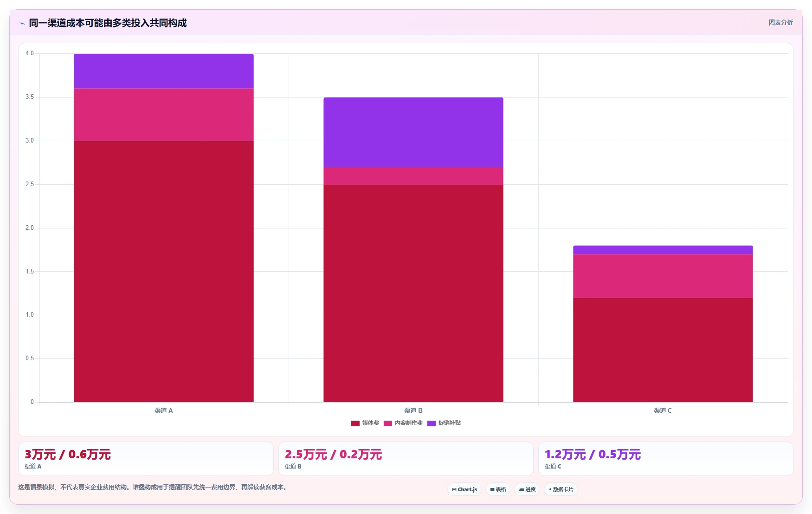Open the Chart.js chip
Image resolution: width=812 pixels, height=514 pixels.
464,489
